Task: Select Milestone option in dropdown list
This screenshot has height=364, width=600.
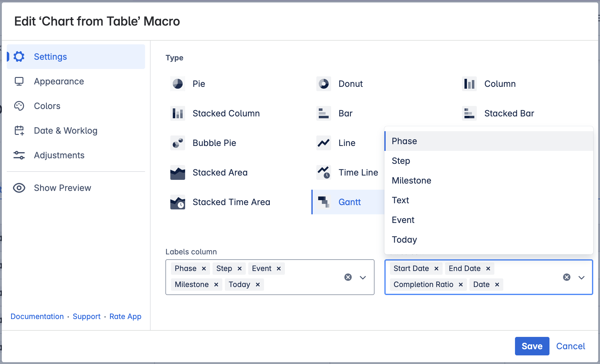Action: (x=411, y=180)
